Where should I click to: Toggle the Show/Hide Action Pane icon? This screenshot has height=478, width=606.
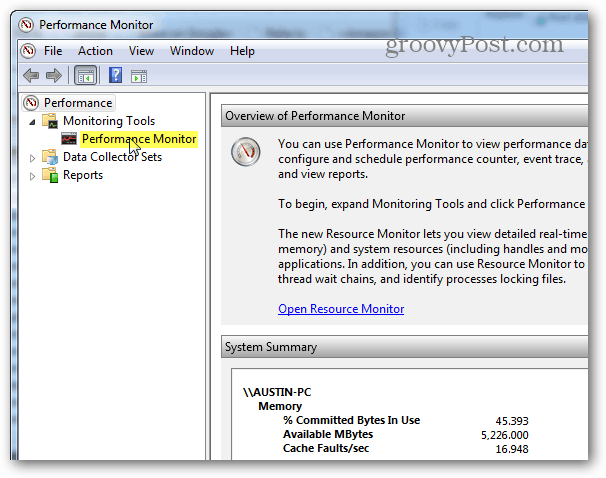139,77
